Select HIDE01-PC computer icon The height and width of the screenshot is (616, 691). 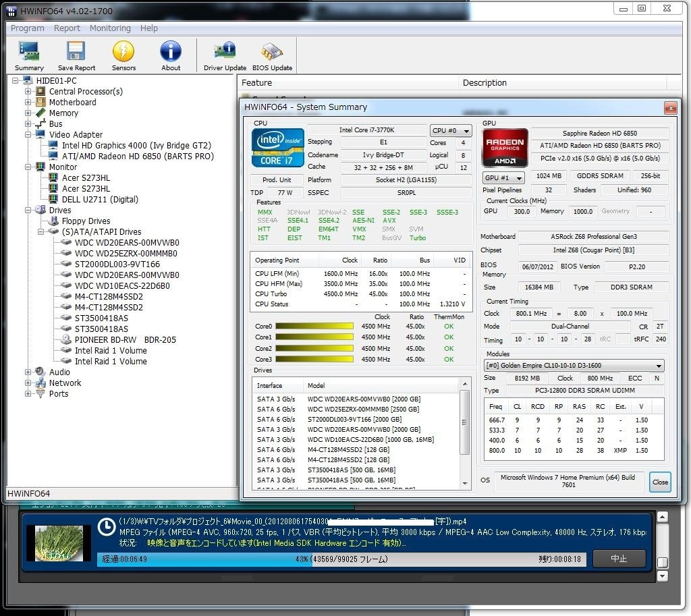tap(28, 81)
